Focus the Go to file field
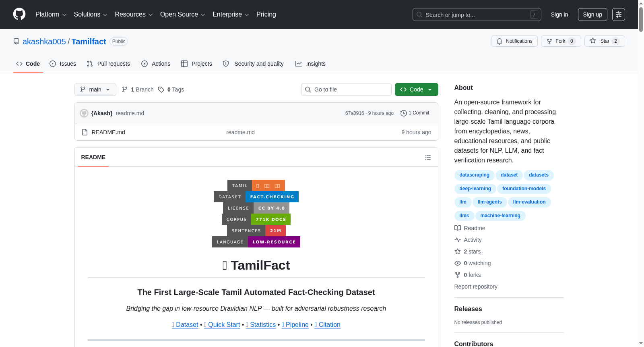The image size is (644, 347). 346,89
